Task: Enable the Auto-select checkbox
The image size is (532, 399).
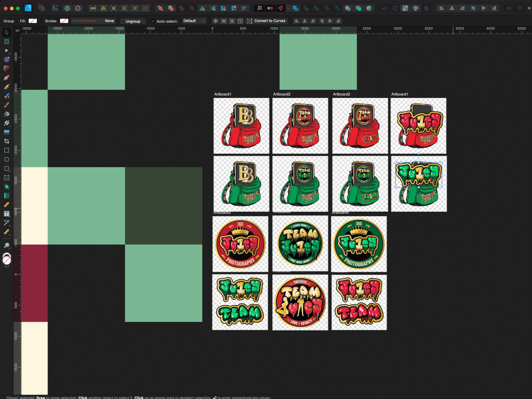Action: (153, 21)
